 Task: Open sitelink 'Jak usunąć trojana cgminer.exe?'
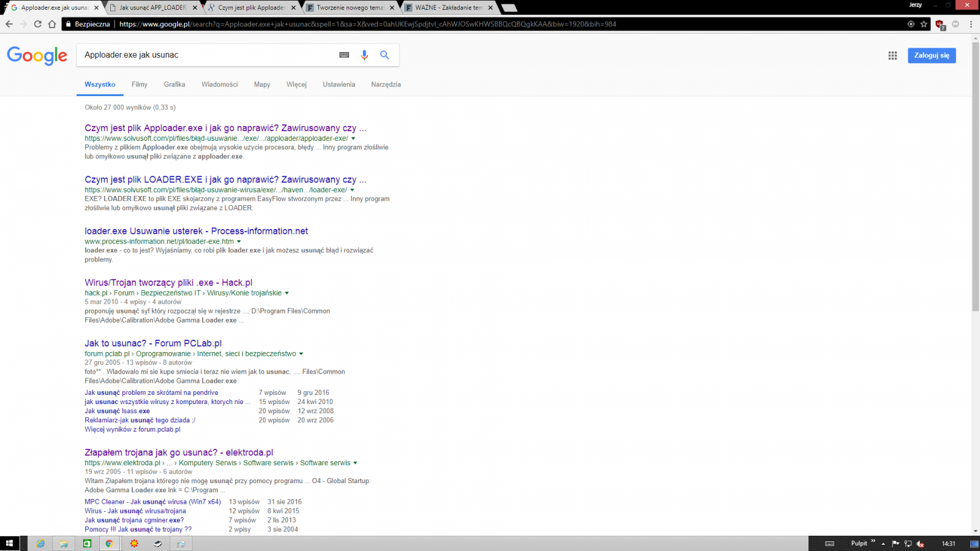point(134,520)
